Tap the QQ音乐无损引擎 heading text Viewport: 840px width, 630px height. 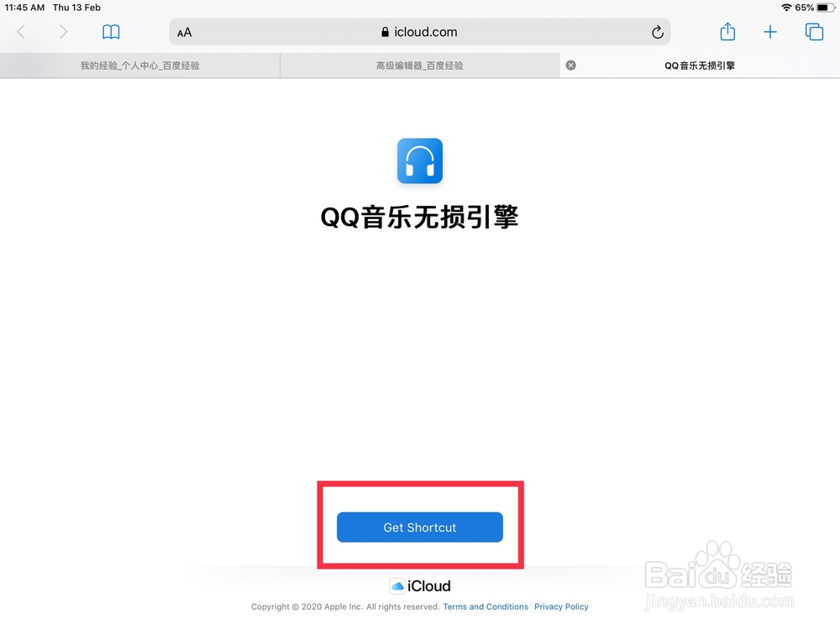pyautogui.click(x=419, y=217)
